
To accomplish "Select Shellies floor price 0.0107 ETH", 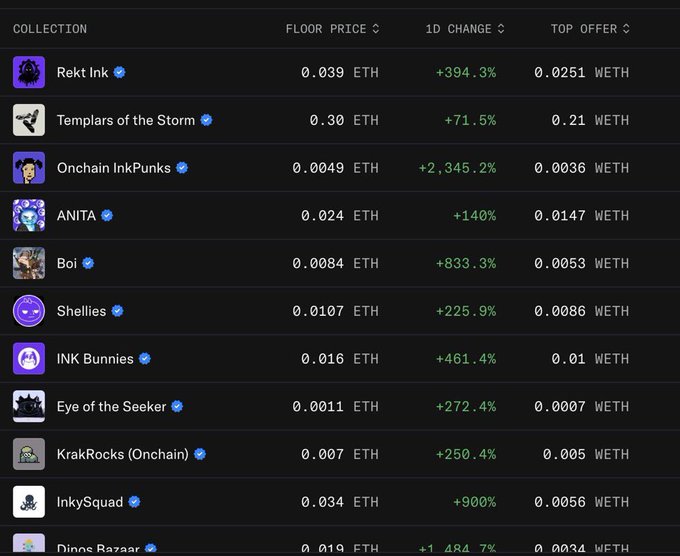I will 335,311.
